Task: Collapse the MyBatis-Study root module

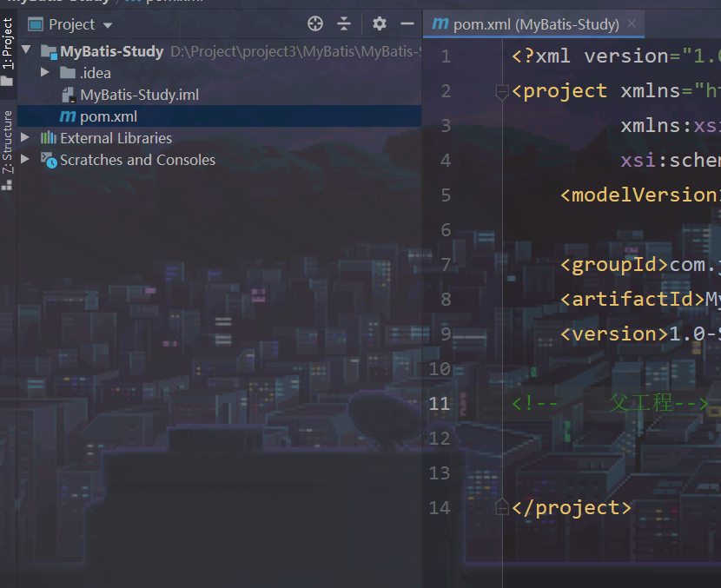Action: (25, 51)
